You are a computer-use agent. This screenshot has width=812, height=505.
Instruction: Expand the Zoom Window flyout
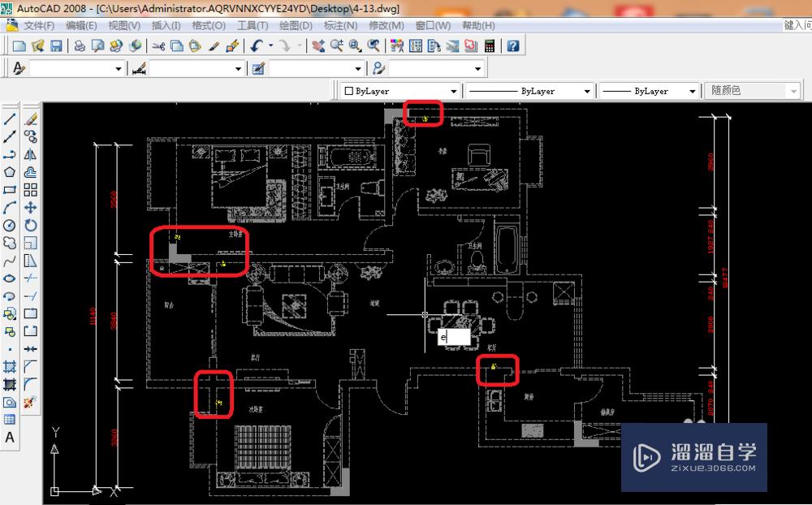[x=356, y=46]
